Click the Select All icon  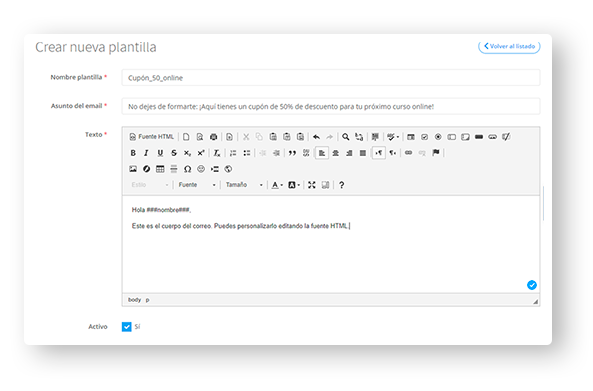[x=375, y=137]
